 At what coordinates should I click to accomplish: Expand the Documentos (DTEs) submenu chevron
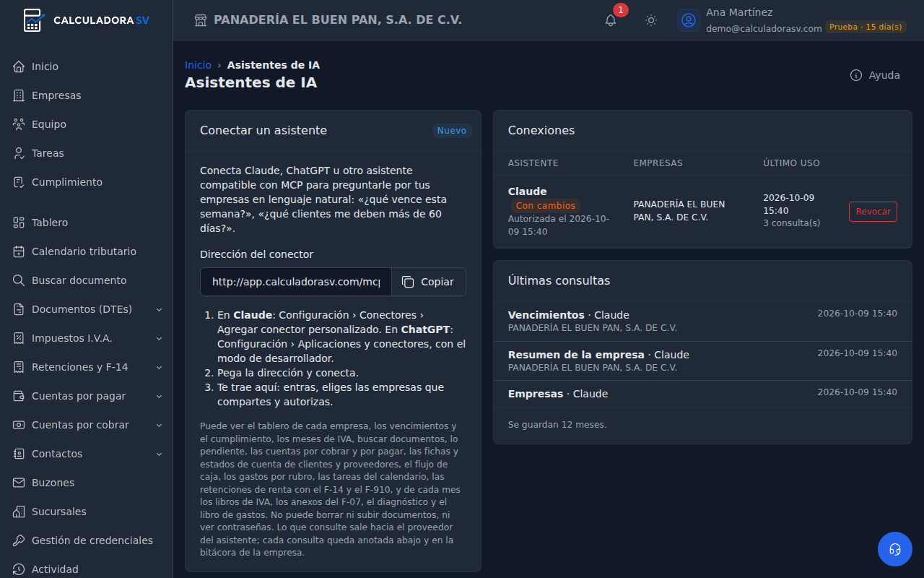159,309
